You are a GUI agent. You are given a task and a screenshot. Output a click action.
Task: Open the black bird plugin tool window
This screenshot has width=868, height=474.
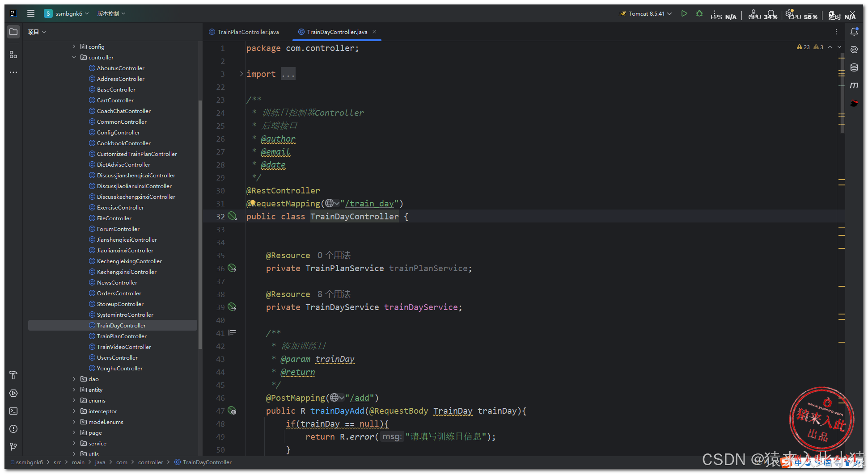(x=854, y=103)
